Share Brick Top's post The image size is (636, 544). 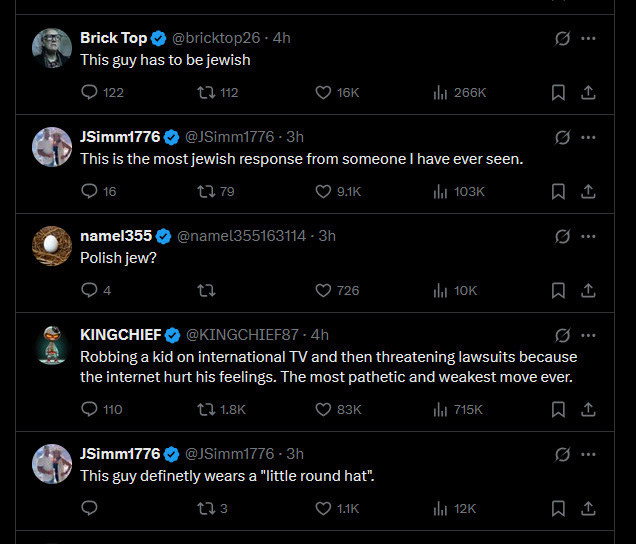point(589,92)
